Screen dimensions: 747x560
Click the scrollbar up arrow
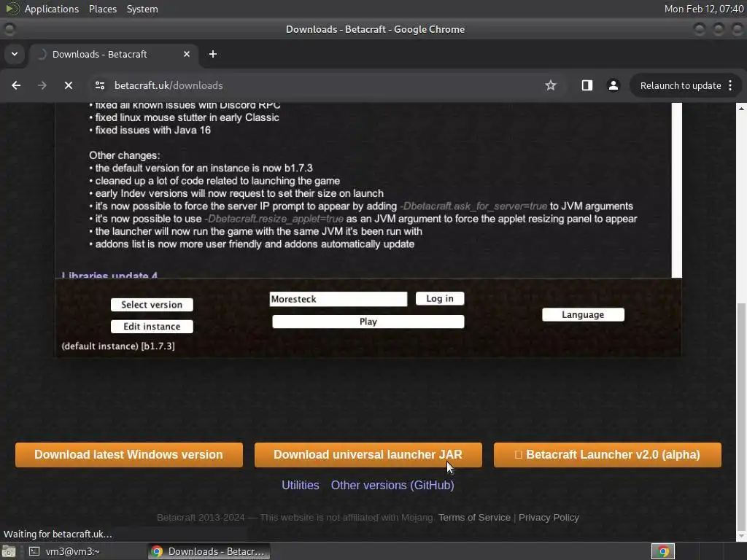(741, 109)
